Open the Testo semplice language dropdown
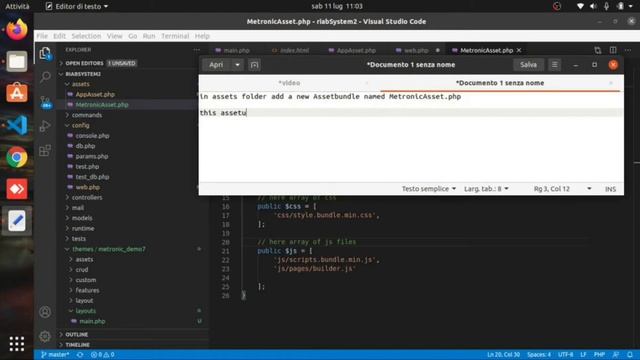 (429, 189)
